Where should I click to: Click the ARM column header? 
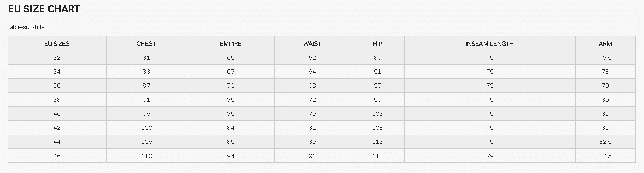[x=605, y=44]
